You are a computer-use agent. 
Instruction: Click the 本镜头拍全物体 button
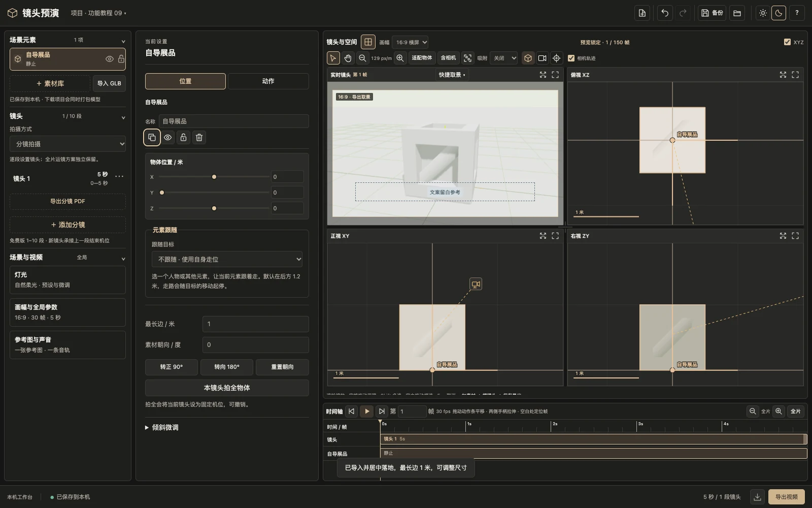coord(227,388)
